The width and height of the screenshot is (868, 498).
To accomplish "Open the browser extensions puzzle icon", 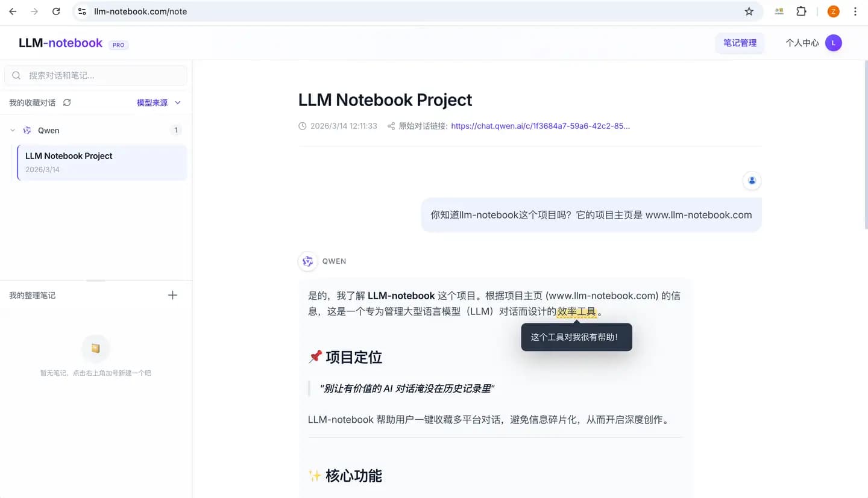I will (801, 11).
